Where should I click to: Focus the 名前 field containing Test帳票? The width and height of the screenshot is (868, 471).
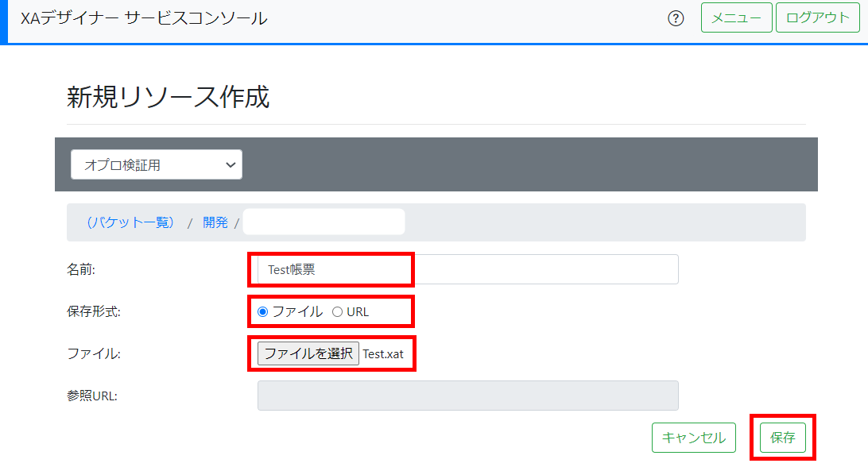coord(467,269)
